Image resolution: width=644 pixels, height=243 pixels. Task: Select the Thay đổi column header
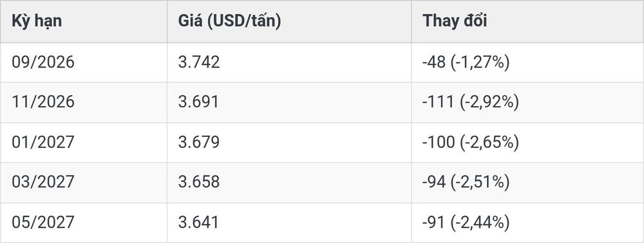click(x=455, y=21)
